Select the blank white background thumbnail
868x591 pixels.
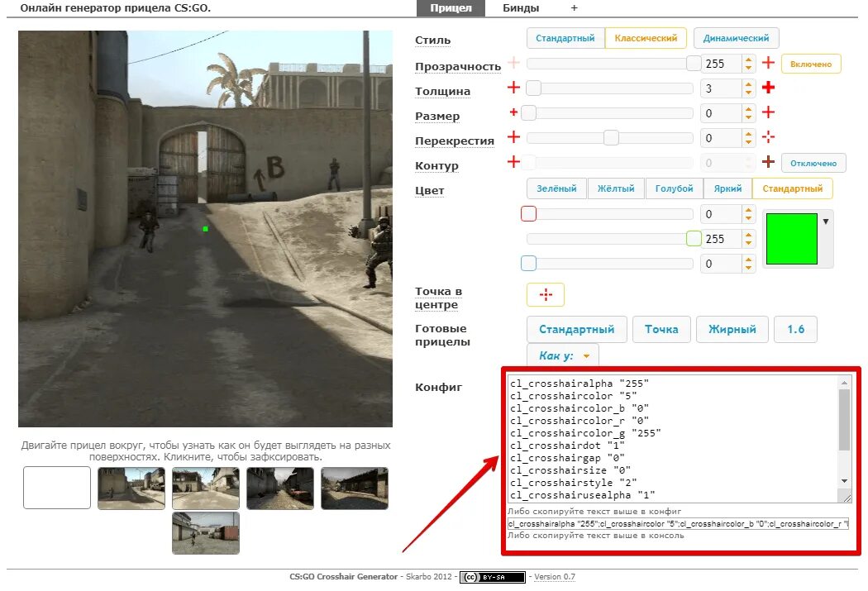[57, 488]
